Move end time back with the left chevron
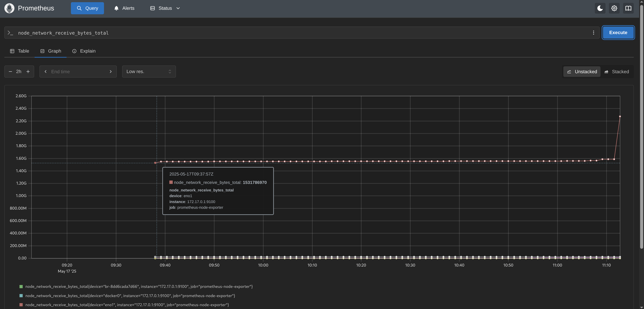The height and width of the screenshot is (309, 644). pyautogui.click(x=46, y=72)
